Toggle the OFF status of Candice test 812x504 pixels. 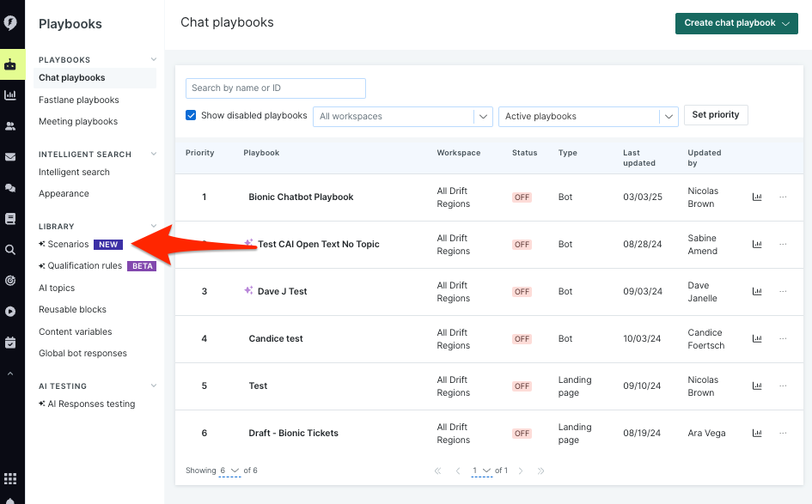[522, 339]
